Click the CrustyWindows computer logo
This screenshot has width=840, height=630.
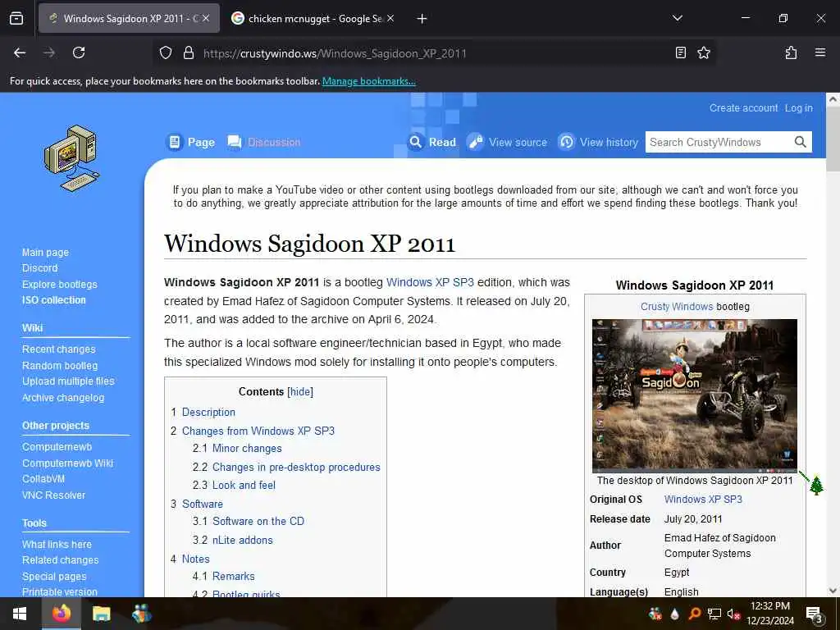pos(71,158)
